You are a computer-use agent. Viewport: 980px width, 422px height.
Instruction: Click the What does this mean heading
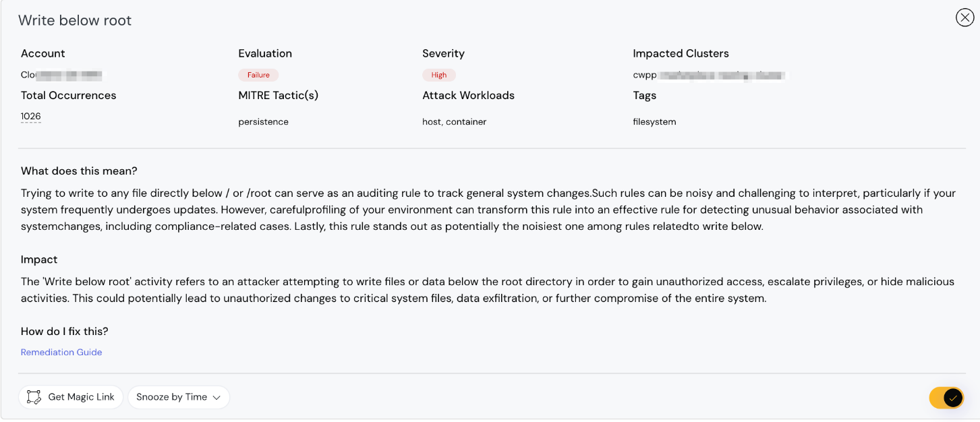(x=79, y=171)
